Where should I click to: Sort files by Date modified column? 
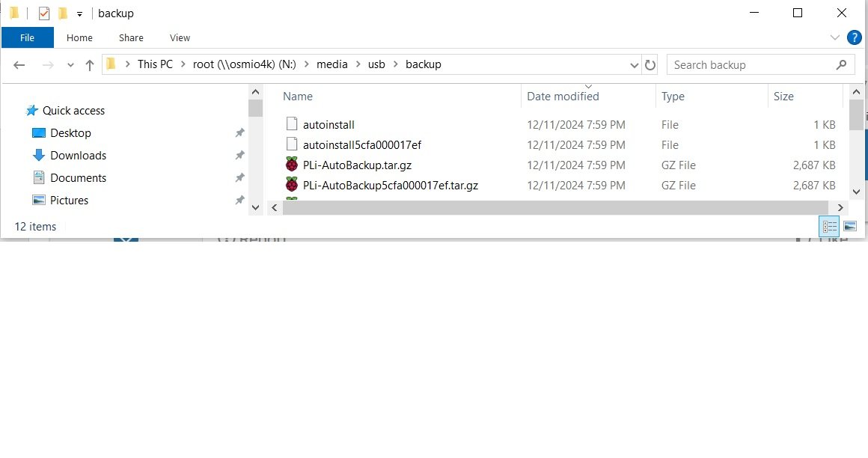click(563, 97)
